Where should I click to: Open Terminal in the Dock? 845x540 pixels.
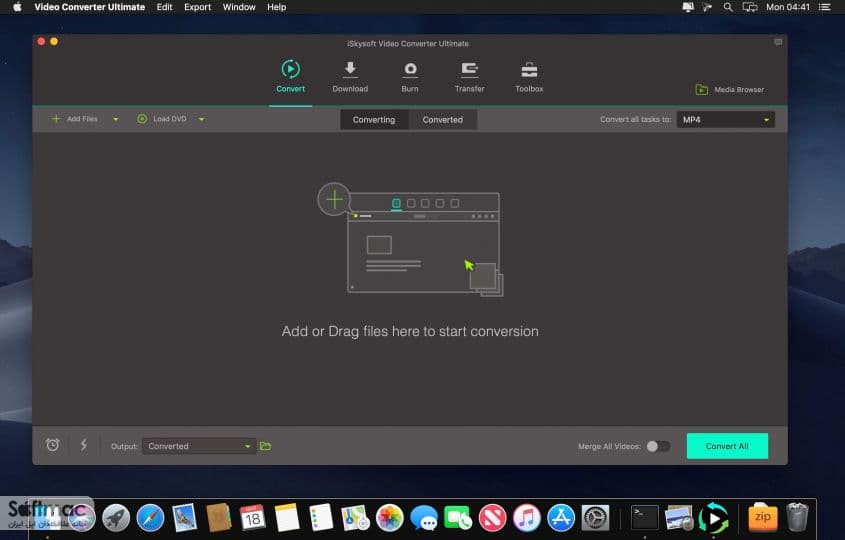point(645,518)
